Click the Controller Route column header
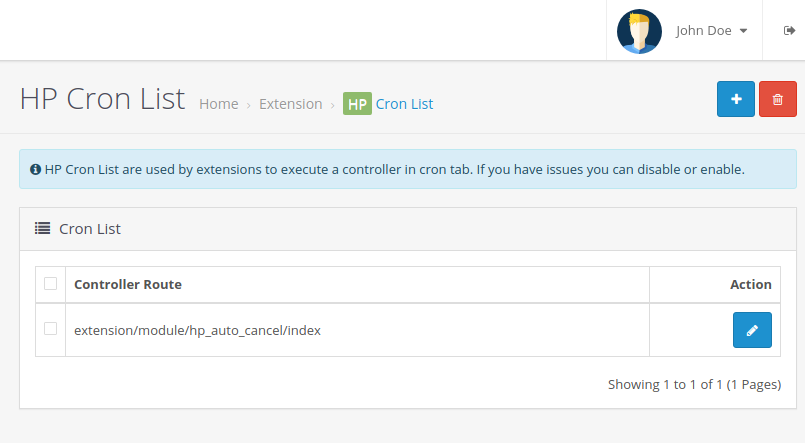Image resolution: width=805 pixels, height=443 pixels. (x=128, y=285)
